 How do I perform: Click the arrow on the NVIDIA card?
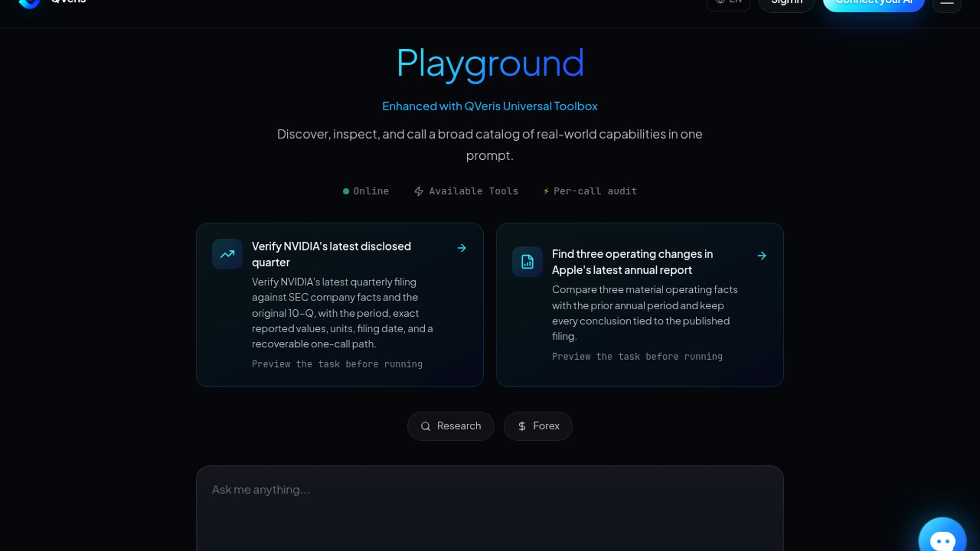pos(461,248)
